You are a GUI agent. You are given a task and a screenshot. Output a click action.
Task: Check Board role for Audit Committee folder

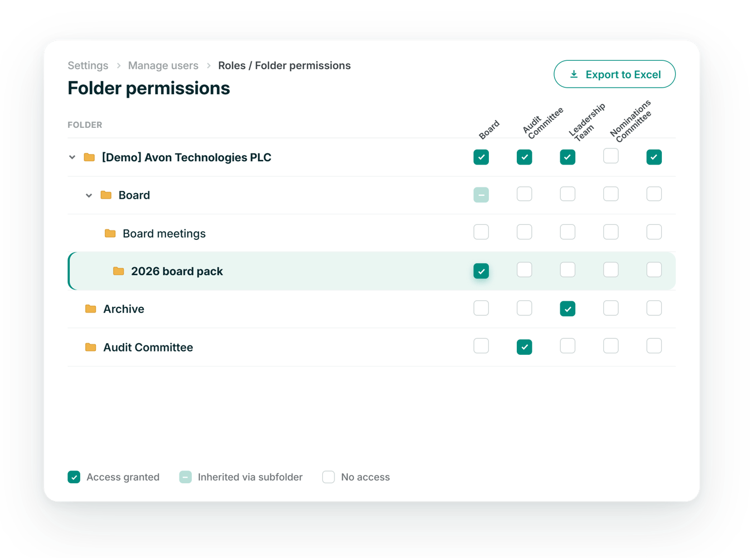(481, 346)
